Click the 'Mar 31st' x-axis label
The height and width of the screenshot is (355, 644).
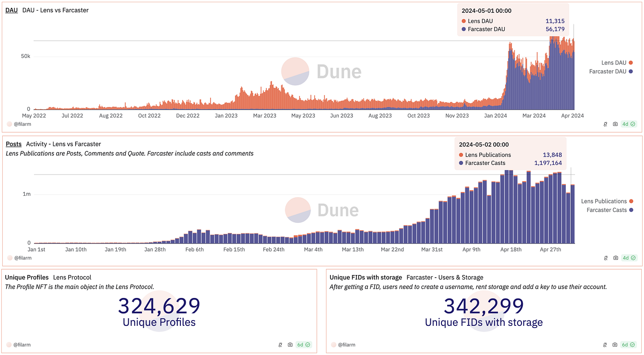(432, 250)
